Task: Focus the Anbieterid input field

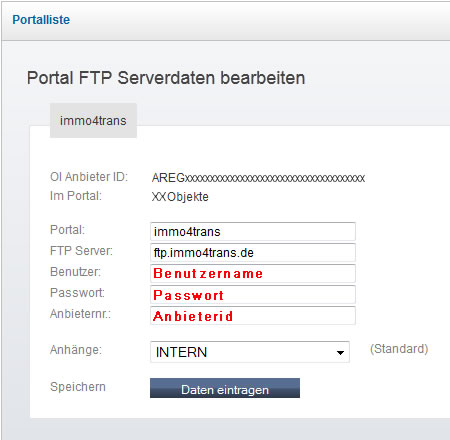Action: 253,315
